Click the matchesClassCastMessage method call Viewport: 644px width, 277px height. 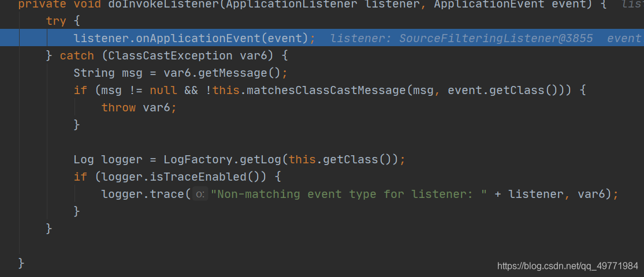[x=326, y=90]
